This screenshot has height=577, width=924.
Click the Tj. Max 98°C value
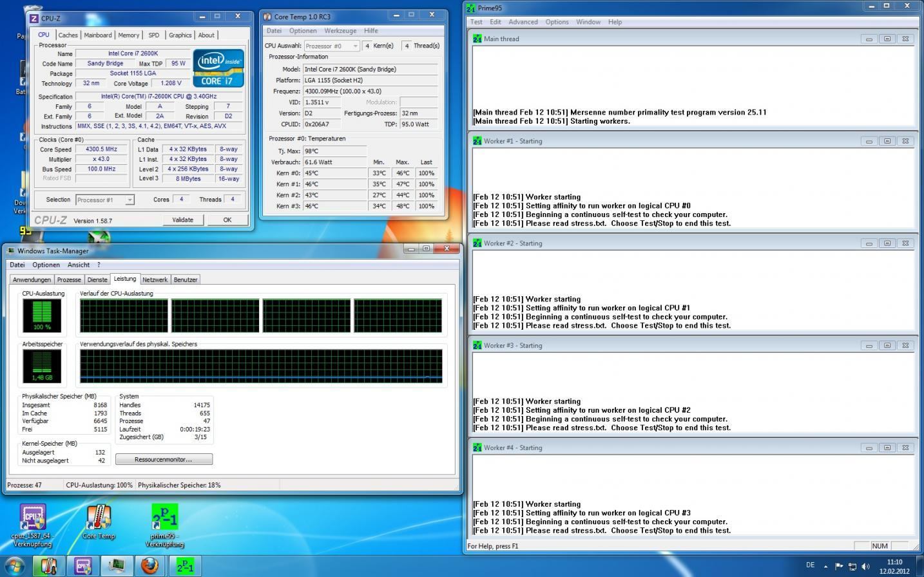(x=335, y=151)
